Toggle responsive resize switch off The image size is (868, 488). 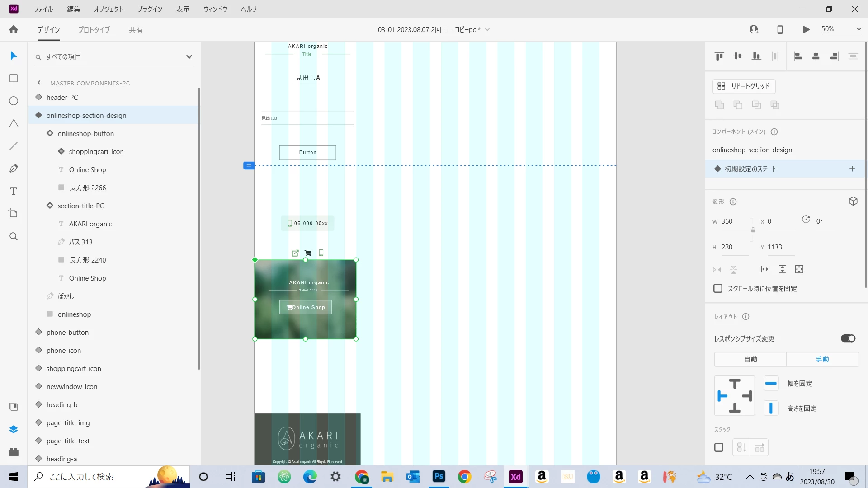(x=848, y=338)
